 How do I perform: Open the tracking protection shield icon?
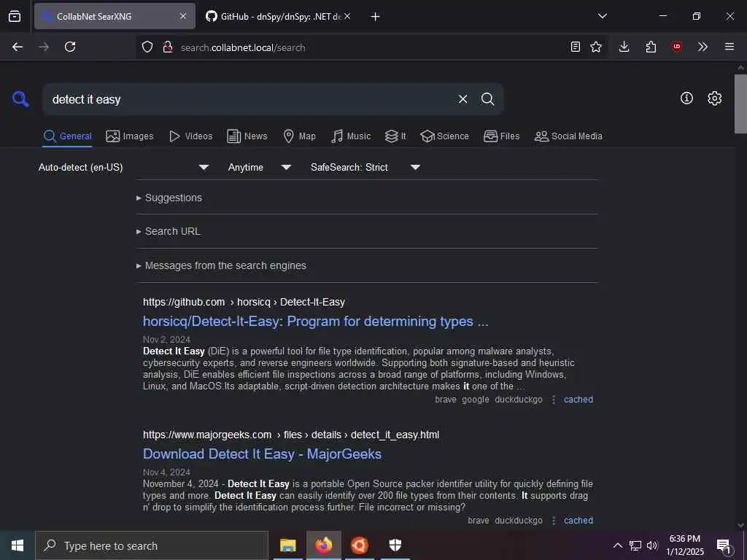(x=147, y=47)
